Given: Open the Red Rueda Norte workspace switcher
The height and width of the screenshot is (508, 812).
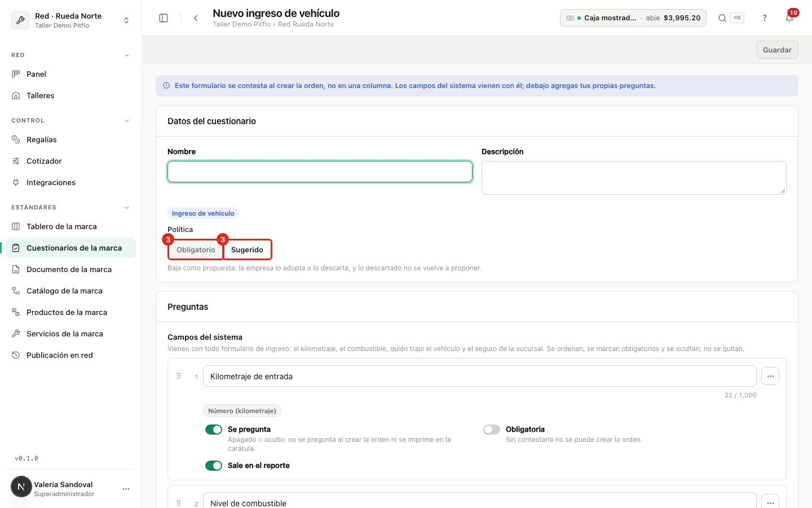Looking at the screenshot, I should click(71, 20).
